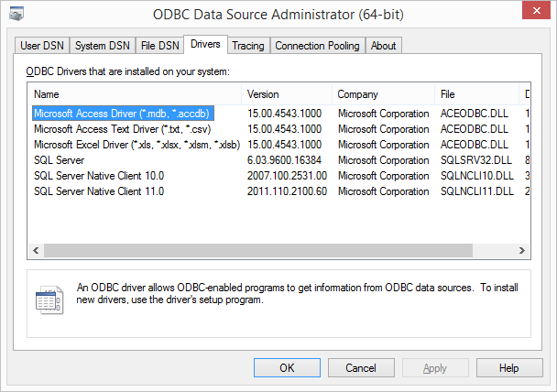Viewport: 557px width, 392px height.
Task: Select Microsoft Access Text Driver (*.txt, *.csv)
Action: 123,129
